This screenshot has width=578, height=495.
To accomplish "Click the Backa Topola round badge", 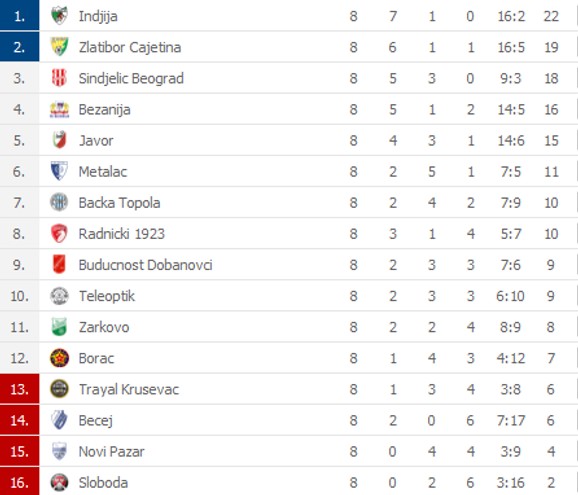I will (59, 202).
